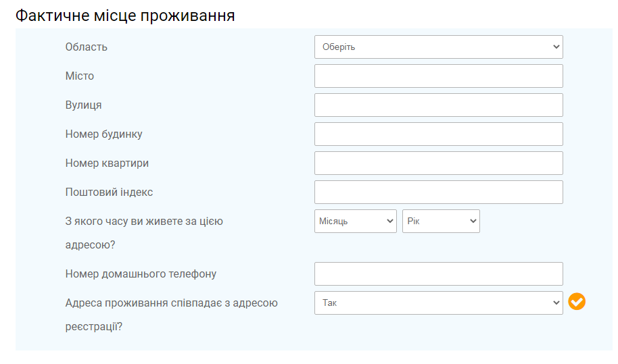Expand the Місяць month dropdown
Viewport: 618px width, 364px height.
(355, 221)
